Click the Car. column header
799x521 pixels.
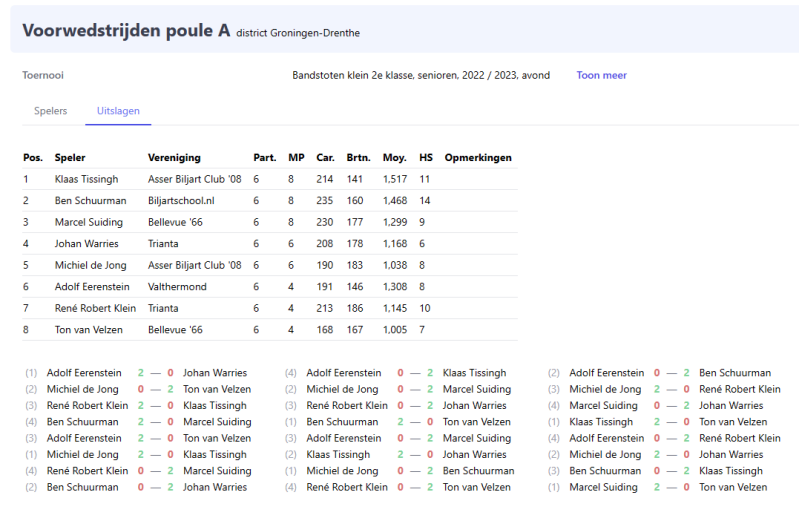325,157
